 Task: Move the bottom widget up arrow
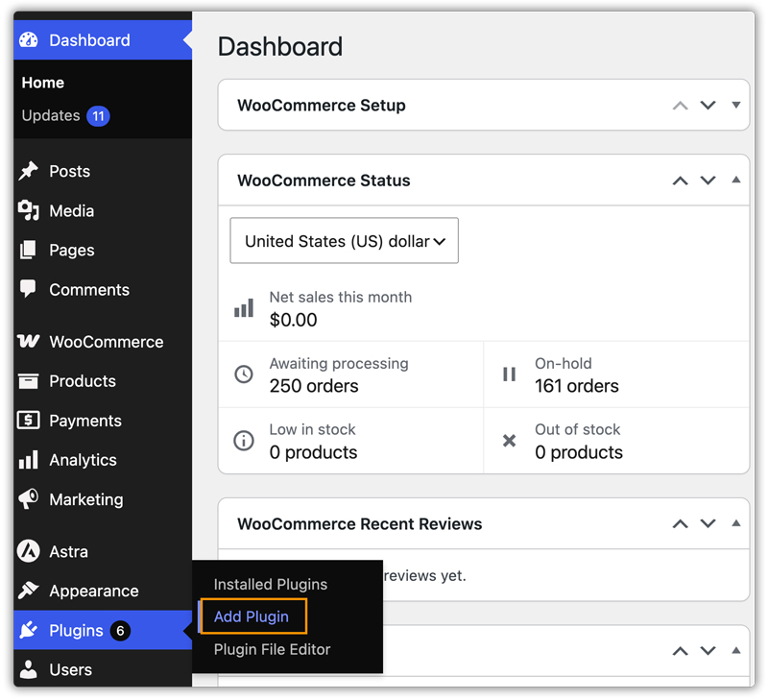[x=681, y=651]
